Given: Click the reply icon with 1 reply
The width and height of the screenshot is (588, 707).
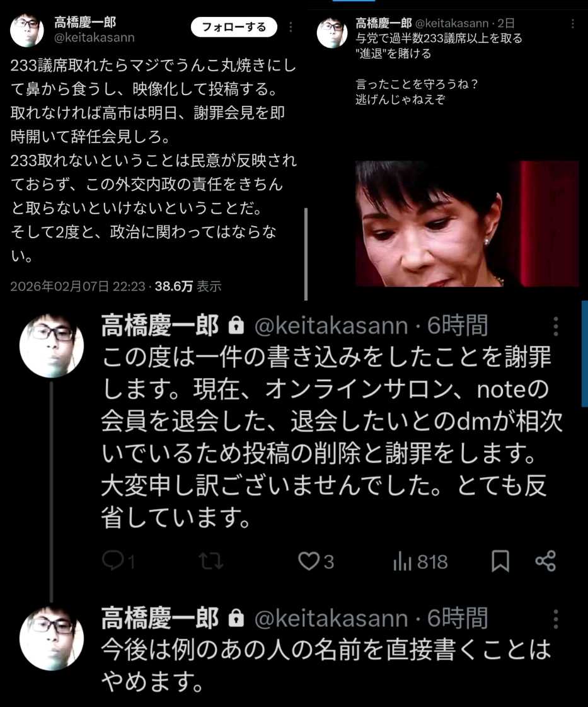Looking at the screenshot, I should pos(118,561).
